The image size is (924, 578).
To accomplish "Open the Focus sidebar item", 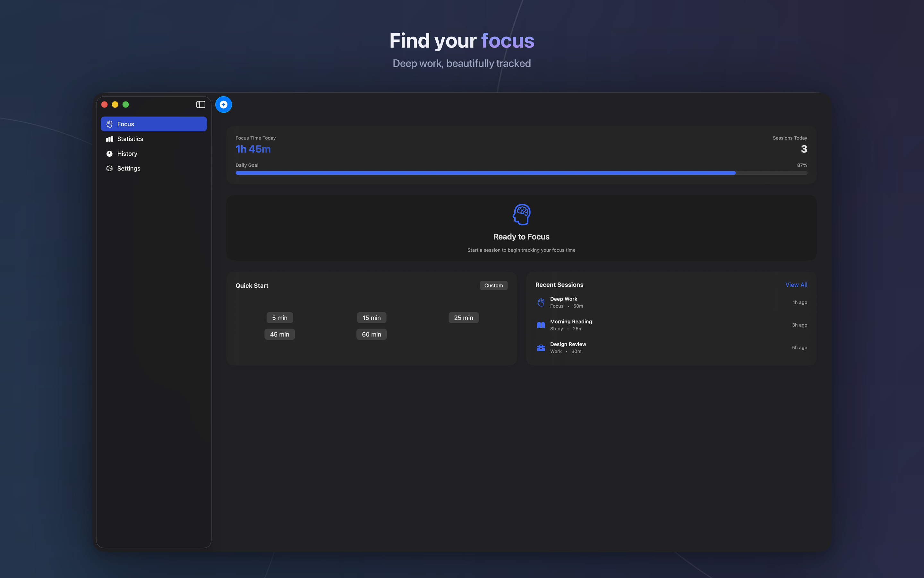I will click(x=154, y=124).
